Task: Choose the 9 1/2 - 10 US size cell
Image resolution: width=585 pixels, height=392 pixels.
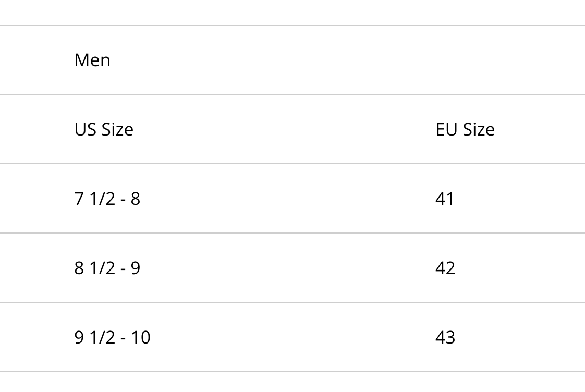Action: [112, 338]
